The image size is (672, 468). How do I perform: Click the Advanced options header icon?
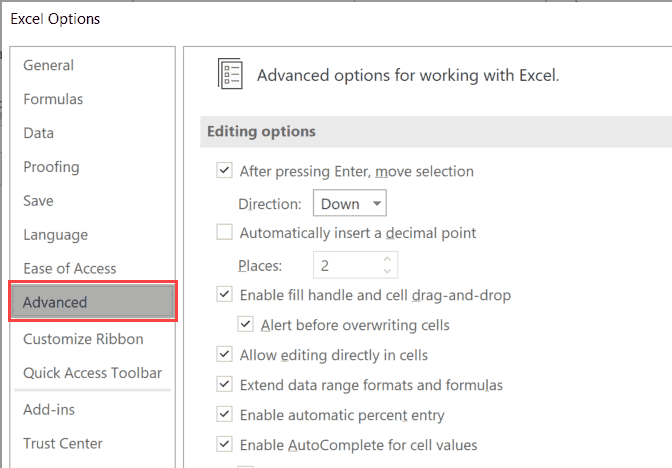pos(231,75)
